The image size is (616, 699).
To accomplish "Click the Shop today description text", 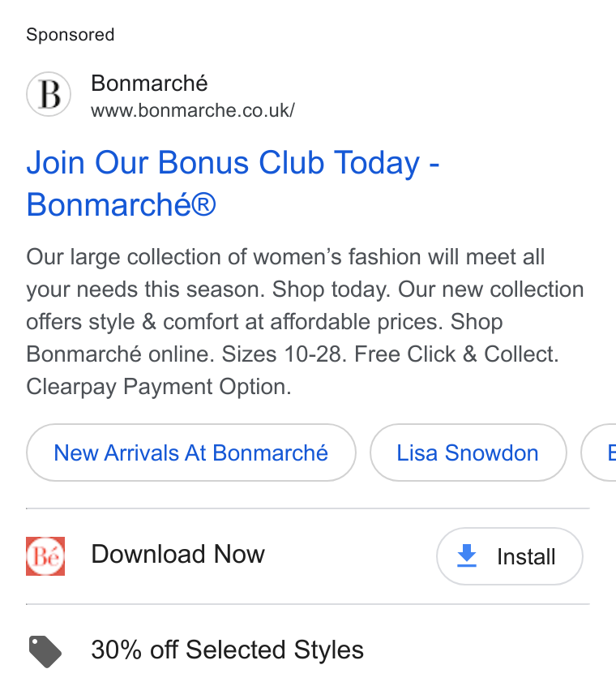I will (332, 289).
